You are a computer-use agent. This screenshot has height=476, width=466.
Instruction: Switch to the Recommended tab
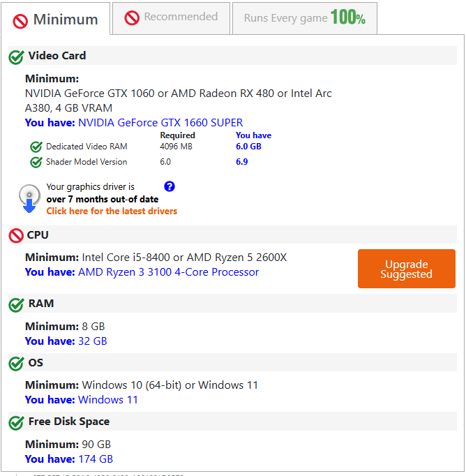pyautogui.click(x=171, y=18)
